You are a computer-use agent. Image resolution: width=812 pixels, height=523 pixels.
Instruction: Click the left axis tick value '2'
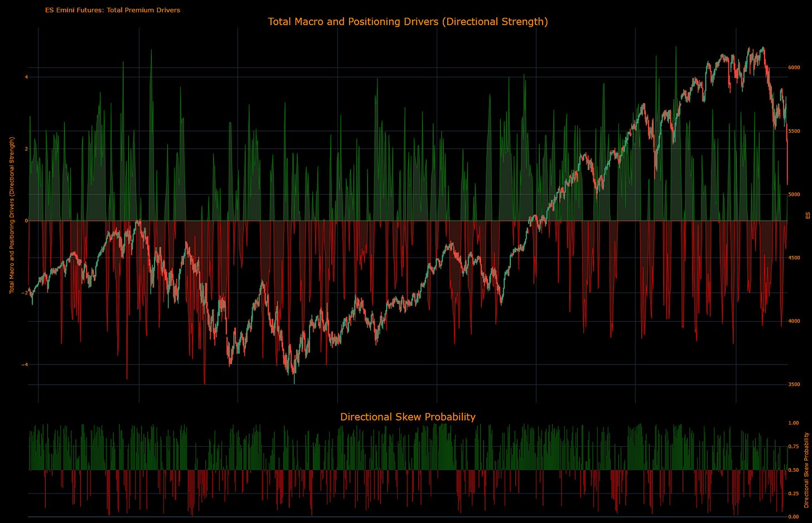point(26,149)
